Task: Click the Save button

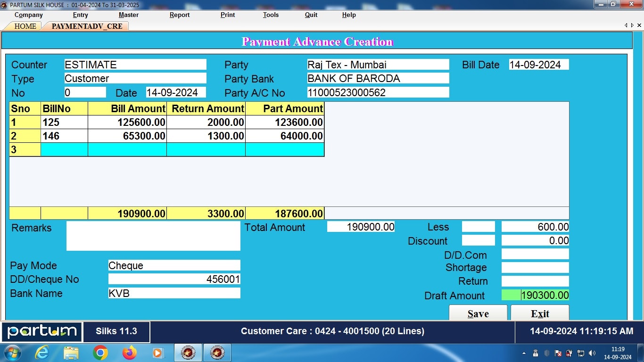Action: click(x=478, y=313)
